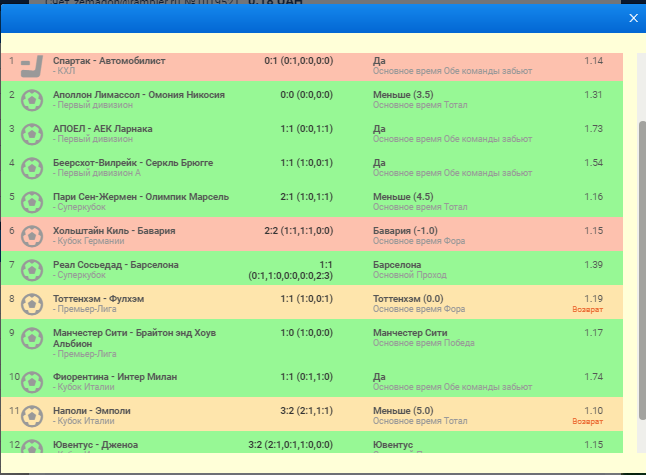This screenshot has height=475, width=646.
Task: Click the Меньше (5.0) bet selection
Action: pos(420,416)
